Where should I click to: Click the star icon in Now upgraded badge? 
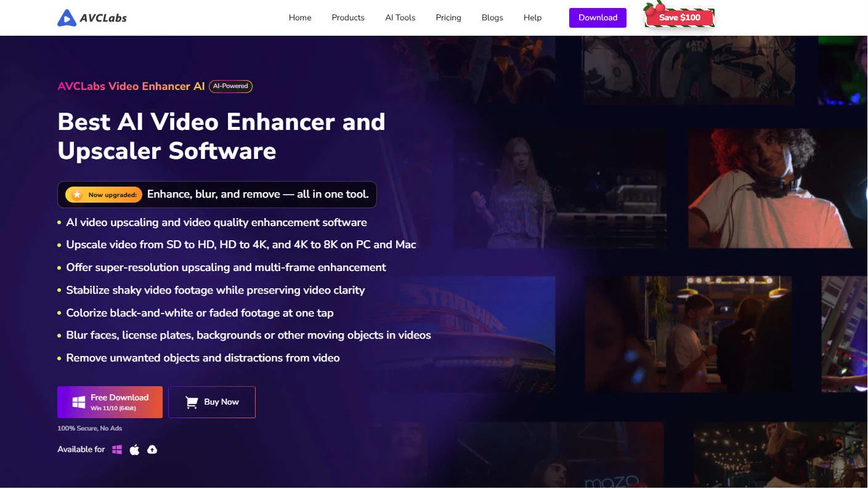[x=76, y=195]
